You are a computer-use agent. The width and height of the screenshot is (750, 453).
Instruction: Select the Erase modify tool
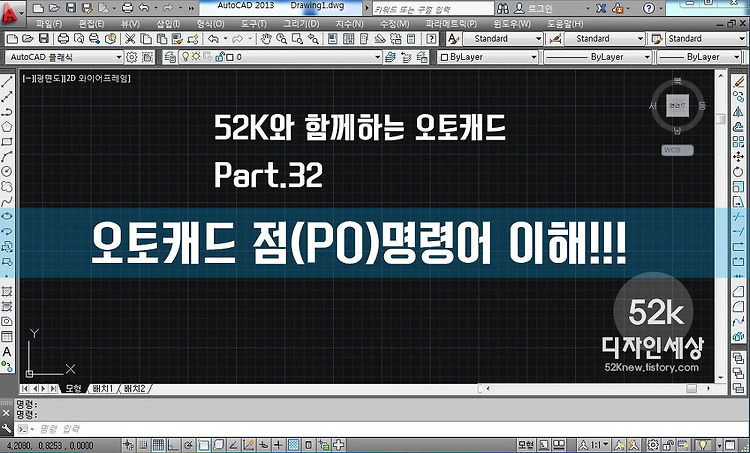pos(739,82)
